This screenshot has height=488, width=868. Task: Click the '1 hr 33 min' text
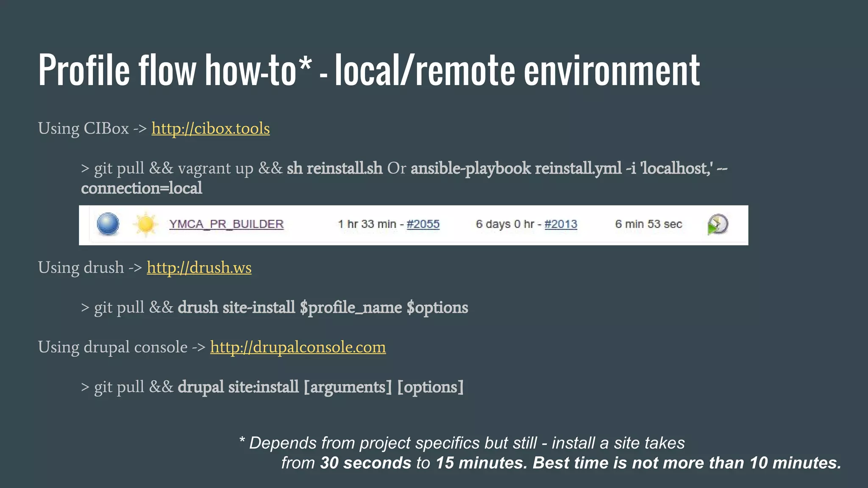[367, 224]
